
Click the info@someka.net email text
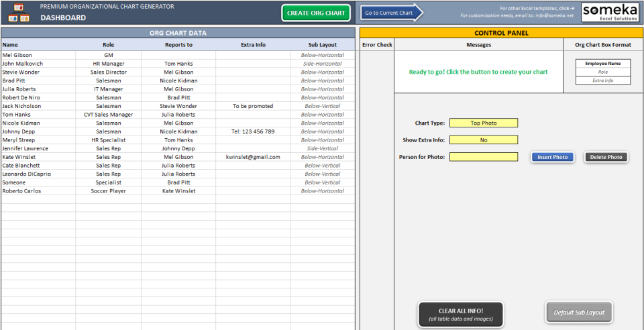point(555,15)
